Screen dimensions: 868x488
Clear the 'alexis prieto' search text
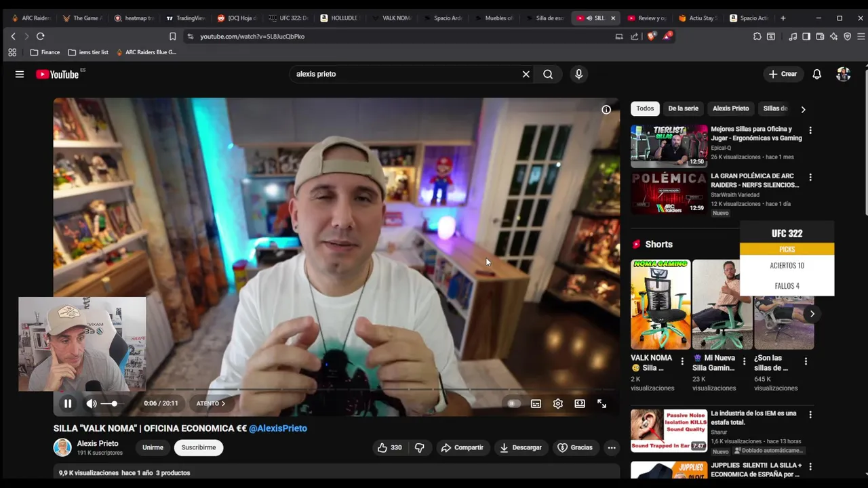526,74
